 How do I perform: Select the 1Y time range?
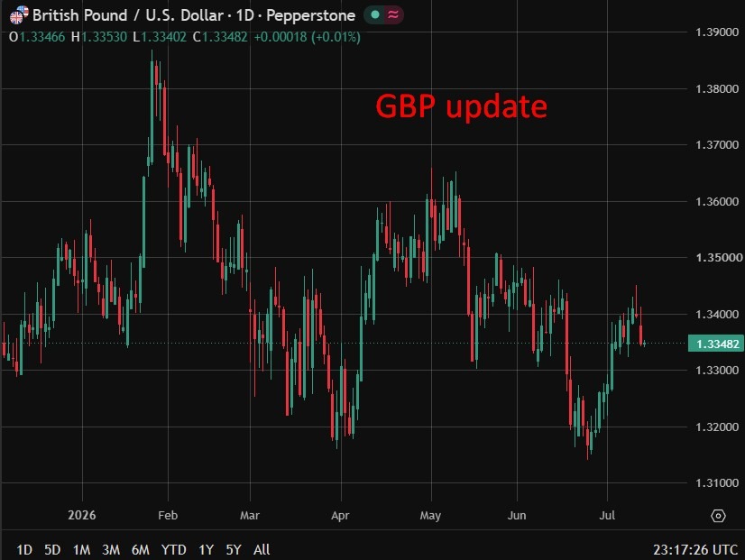click(206, 549)
